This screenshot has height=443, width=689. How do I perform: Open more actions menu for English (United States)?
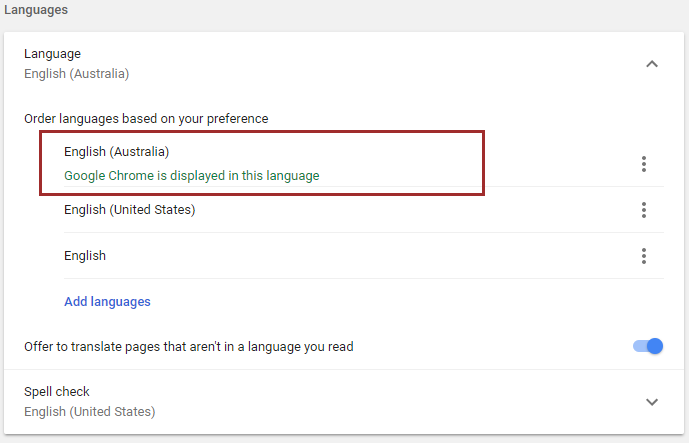click(x=644, y=210)
